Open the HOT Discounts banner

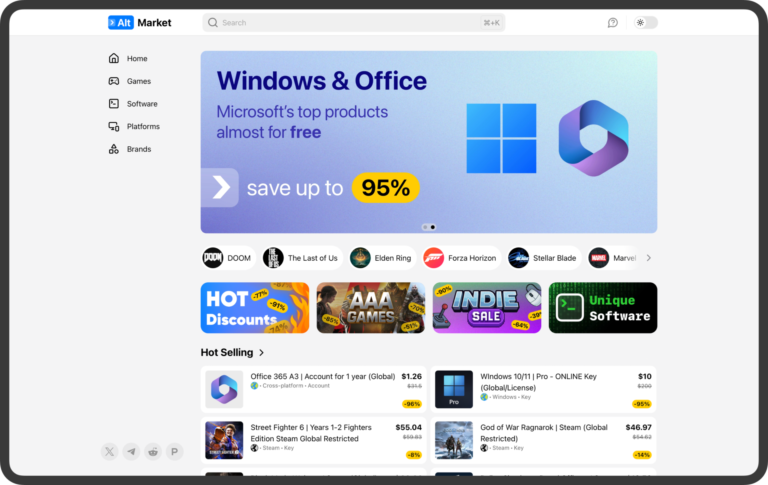[255, 308]
